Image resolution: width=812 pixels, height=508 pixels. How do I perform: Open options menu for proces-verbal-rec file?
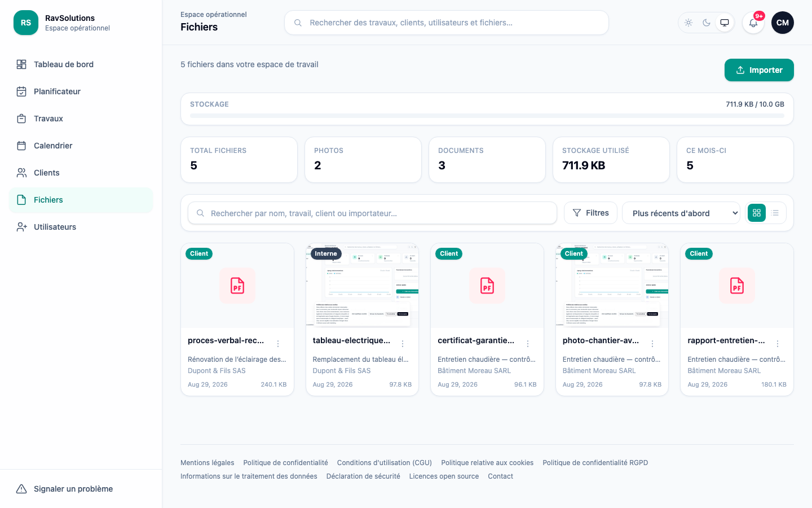point(278,344)
